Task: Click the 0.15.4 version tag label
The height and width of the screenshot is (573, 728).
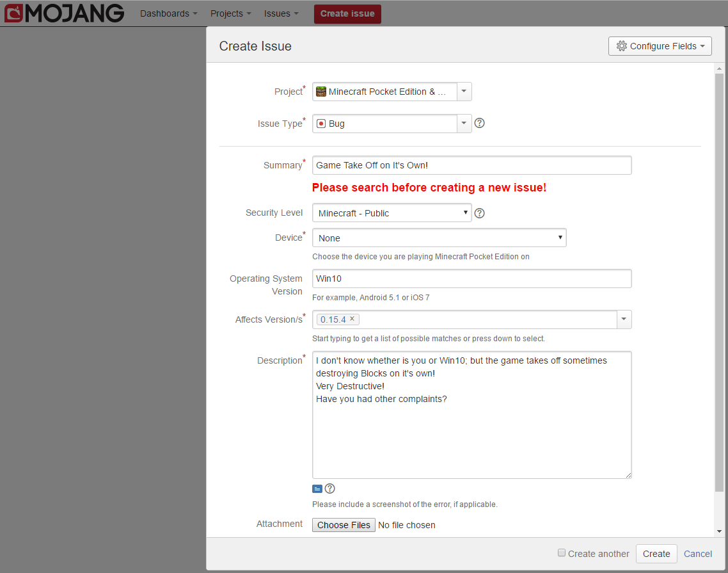Action: pos(333,319)
